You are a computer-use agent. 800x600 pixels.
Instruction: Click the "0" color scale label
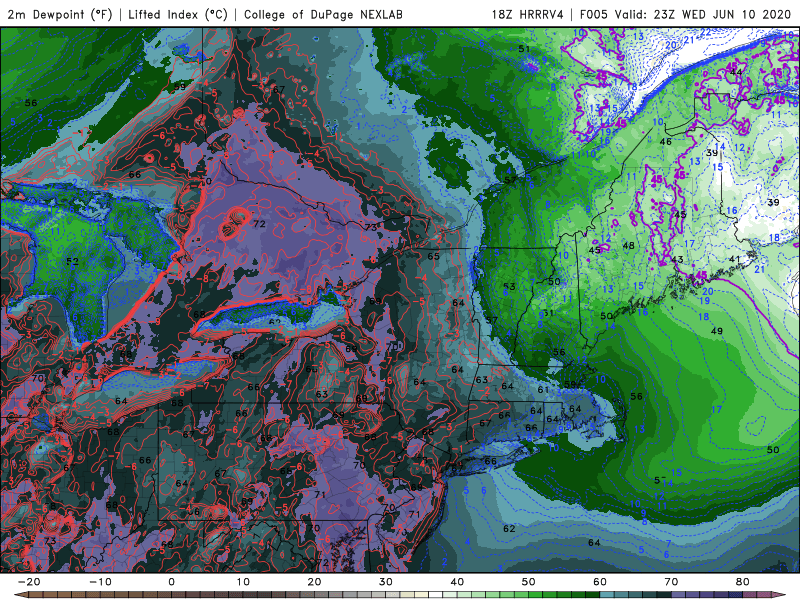coord(171,582)
